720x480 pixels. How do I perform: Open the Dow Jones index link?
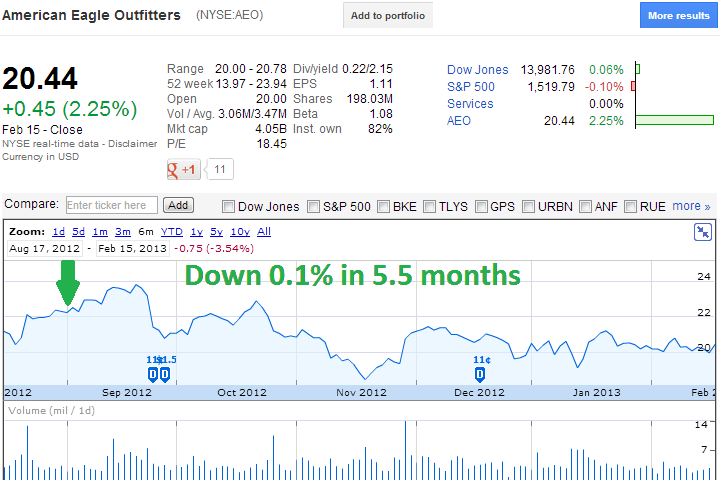pos(478,70)
